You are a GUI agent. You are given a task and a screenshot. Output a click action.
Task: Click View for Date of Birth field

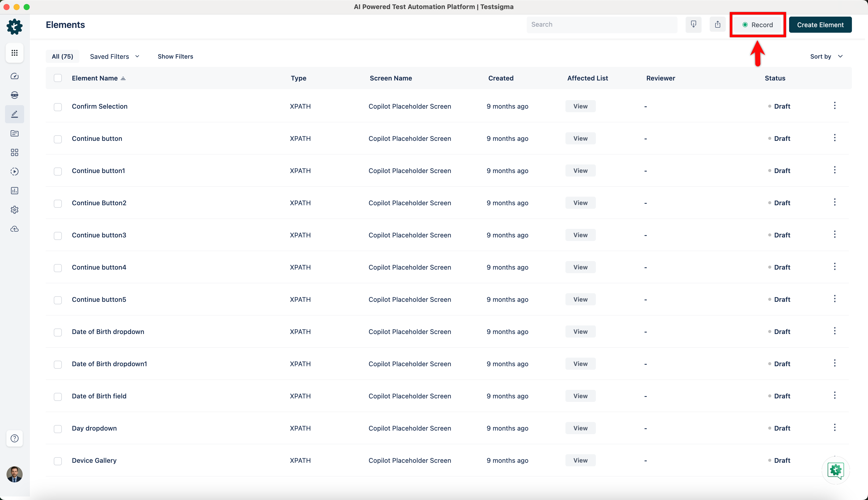[580, 396]
